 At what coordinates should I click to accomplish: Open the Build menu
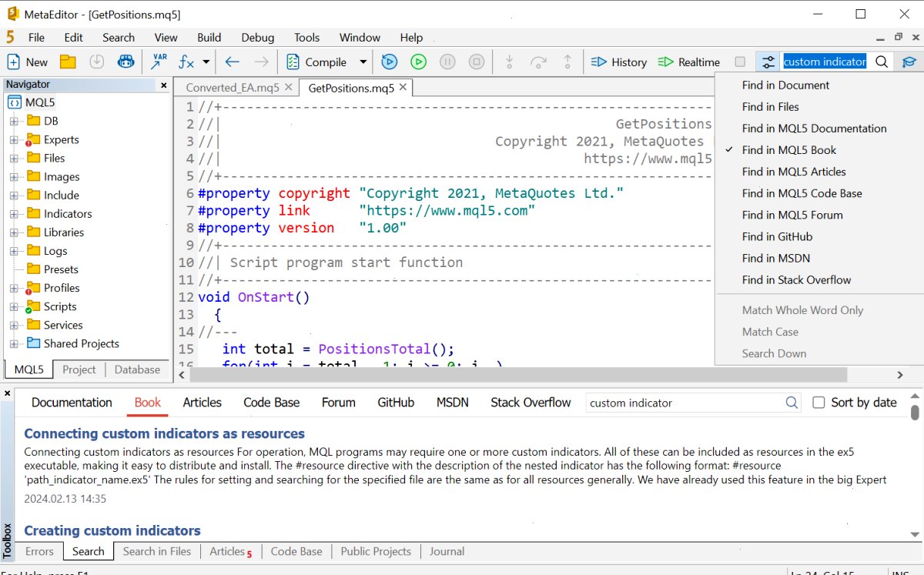[209, 38]
